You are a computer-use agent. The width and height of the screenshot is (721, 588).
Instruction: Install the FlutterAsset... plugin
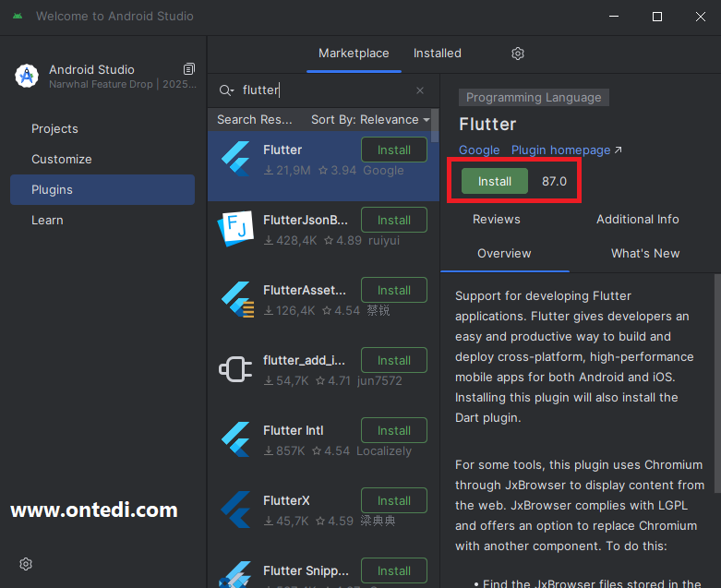[394, 290]
